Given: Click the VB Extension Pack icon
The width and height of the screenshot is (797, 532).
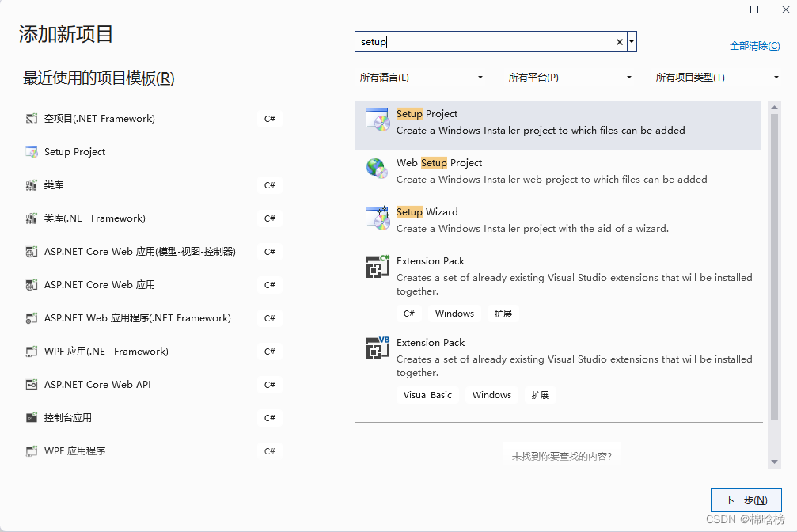Looking at the screenshot, I should (x=378, y=348).
